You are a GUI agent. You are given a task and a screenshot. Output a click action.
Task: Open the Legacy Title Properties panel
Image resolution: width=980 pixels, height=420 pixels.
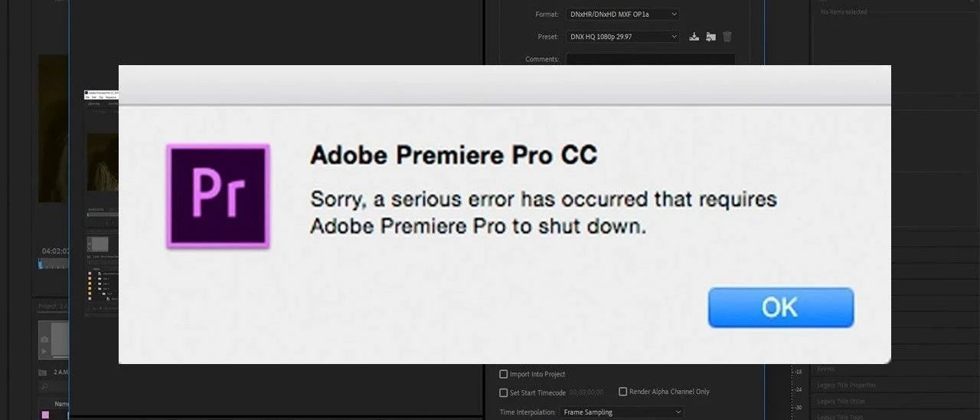(x=845, y=385)
